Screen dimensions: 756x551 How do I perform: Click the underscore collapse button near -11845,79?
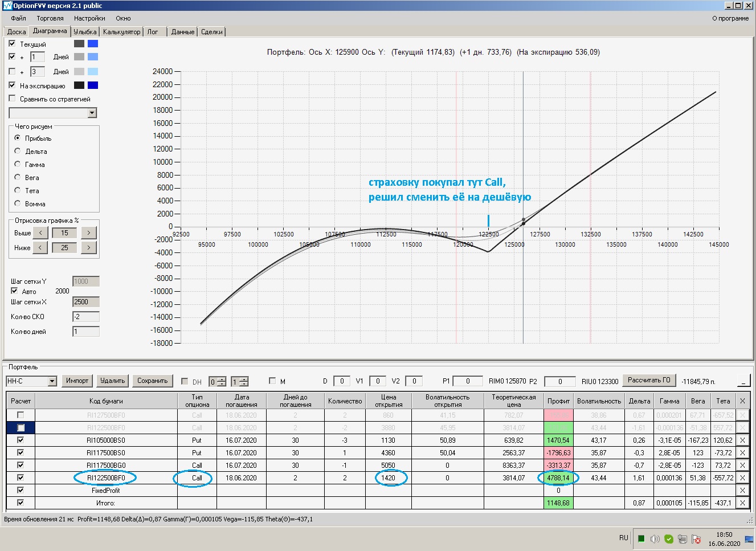pos(743,381)
